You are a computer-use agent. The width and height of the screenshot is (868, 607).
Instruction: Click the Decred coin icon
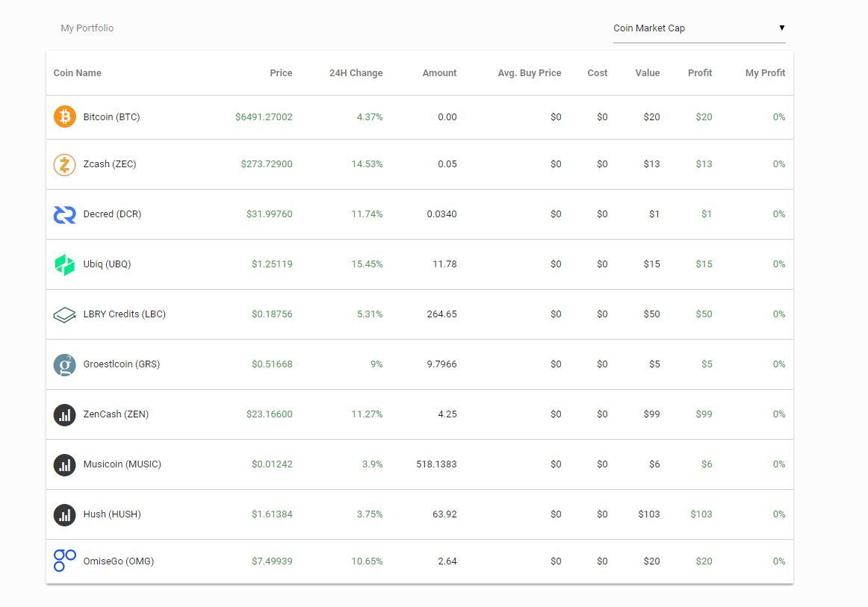[65, 214]
